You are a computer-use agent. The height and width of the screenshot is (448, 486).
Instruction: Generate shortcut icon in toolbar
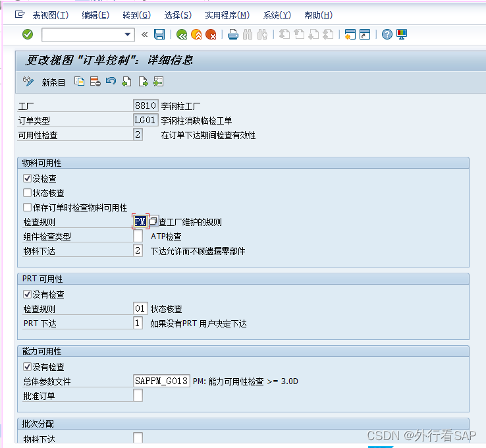[x=365, y=34]
